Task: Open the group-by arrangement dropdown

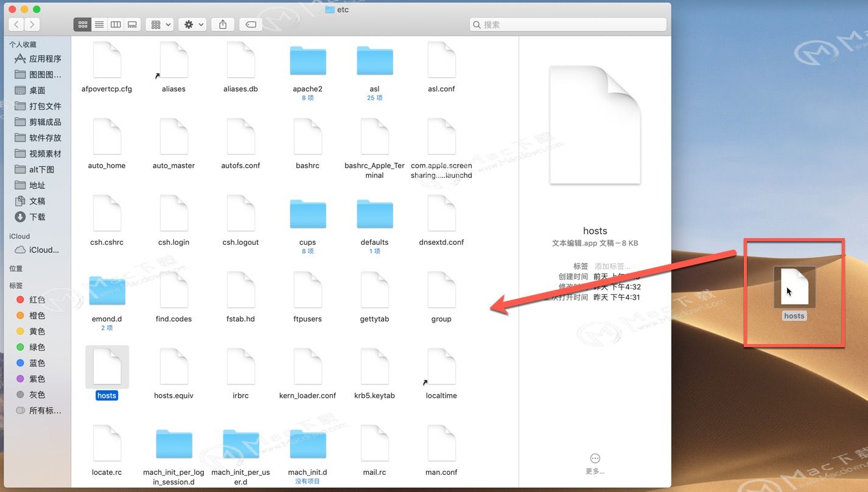Action: click(x=161, y=24)
